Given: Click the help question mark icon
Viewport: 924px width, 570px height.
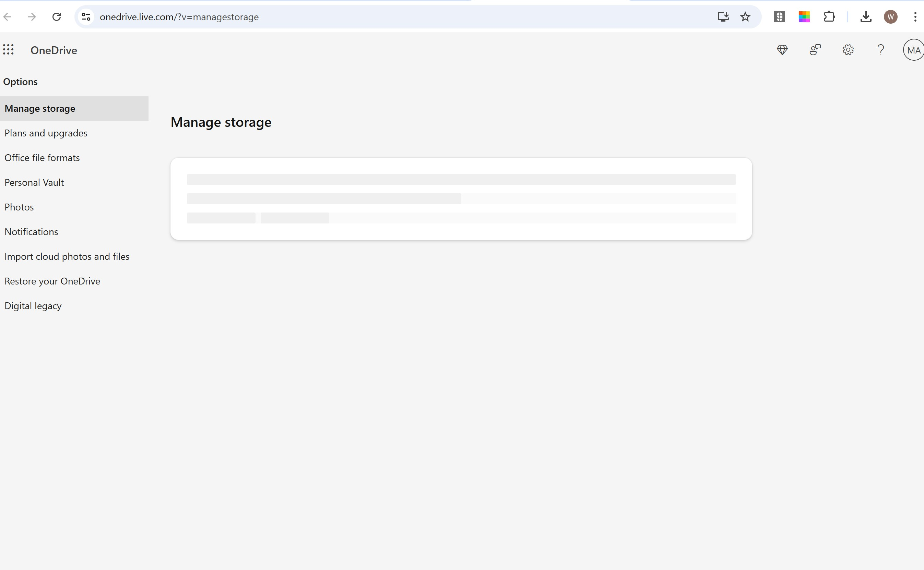Looking at the screenshot, I should [x=881, y=50].
